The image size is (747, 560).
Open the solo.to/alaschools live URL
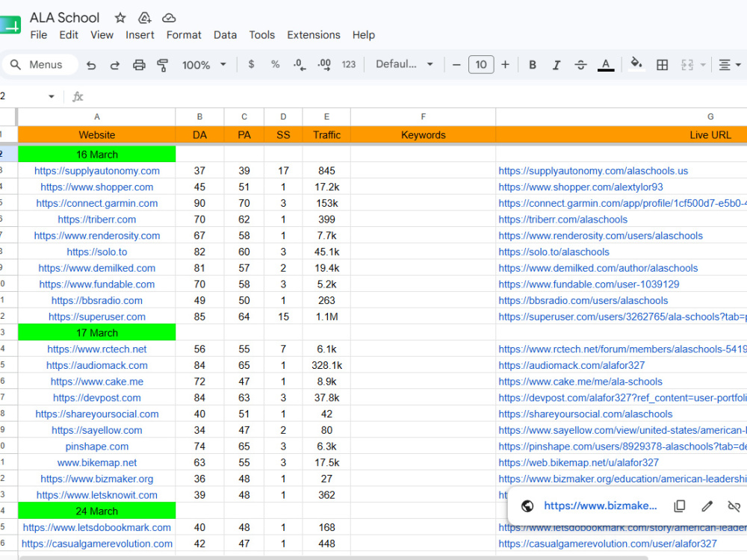click(554, 252)
